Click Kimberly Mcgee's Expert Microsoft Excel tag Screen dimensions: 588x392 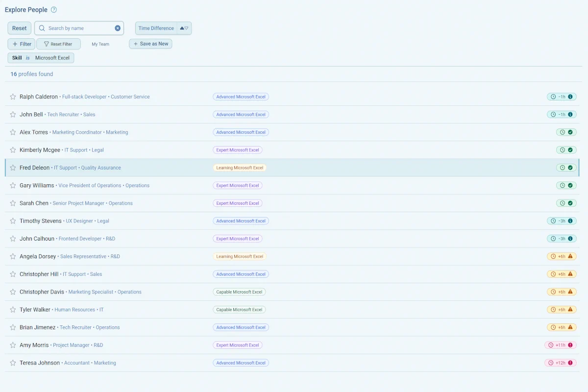pos(238,150)
